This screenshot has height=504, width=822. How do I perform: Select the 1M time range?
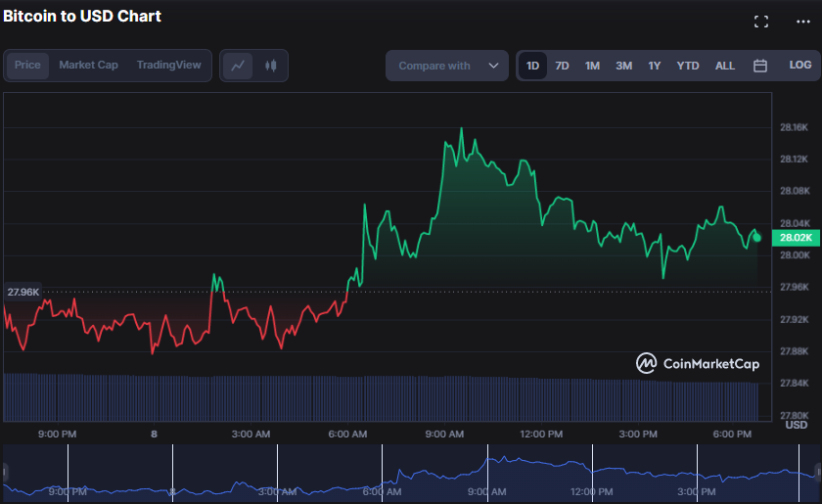[x=592, y=66]
